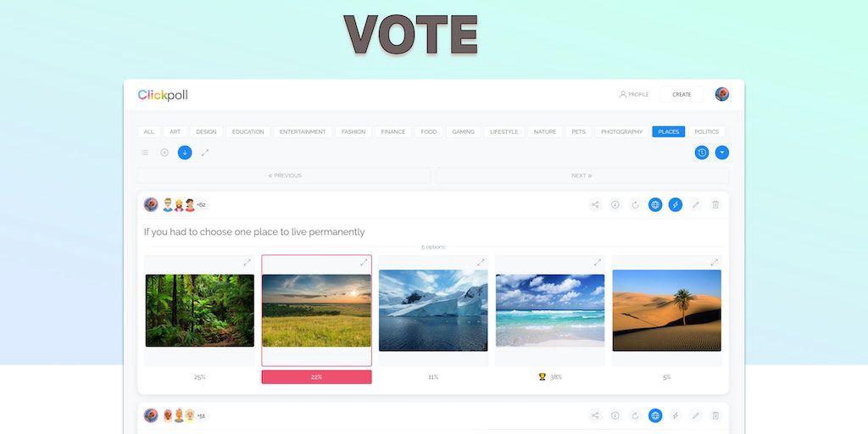Go to NEXT poll page
Screen dimensions: 868x434
click(581, 175)
